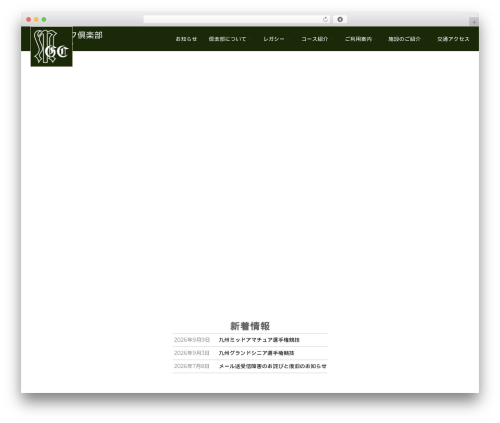Viewport: 500px width, 423px height.
Task: Click the 倶楽部 site title text
Action: pyautogui.click(x=88, y=35)
